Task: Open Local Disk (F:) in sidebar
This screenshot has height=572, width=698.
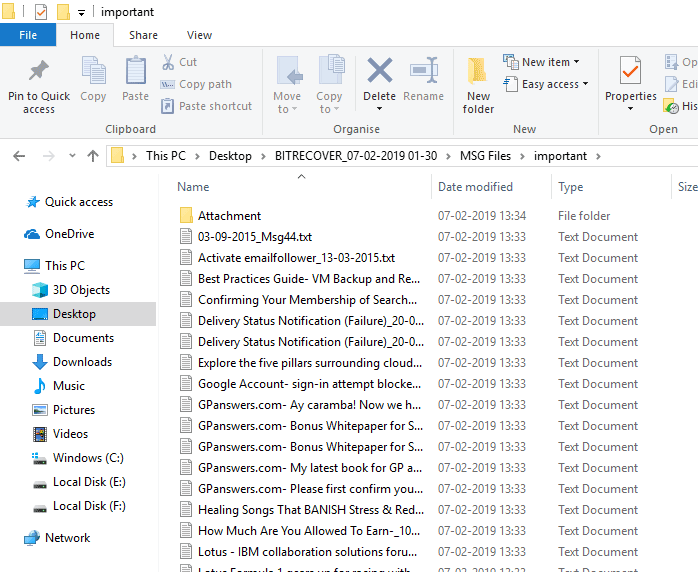Action: pos(89,506)
